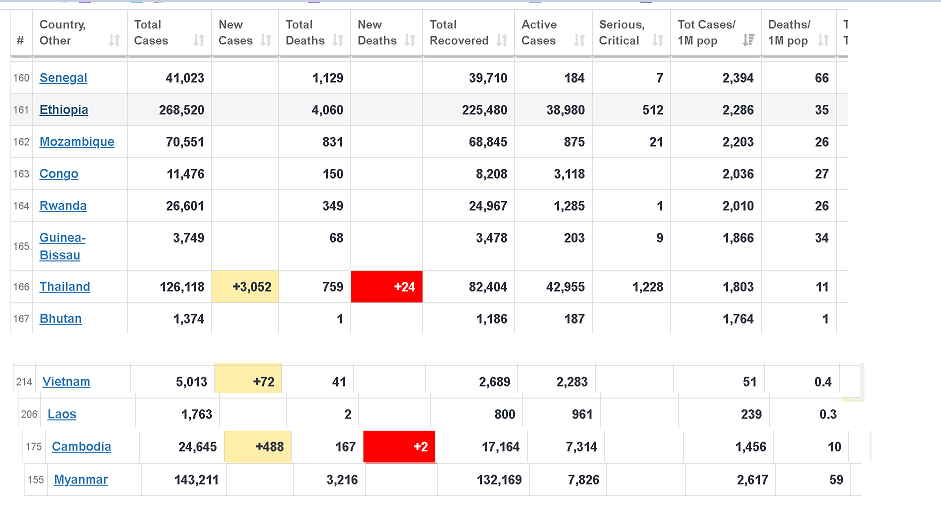Click Thailand new deaths +24 cell
The height and width of the screenshot is (532, 941).
pos(386,286)
